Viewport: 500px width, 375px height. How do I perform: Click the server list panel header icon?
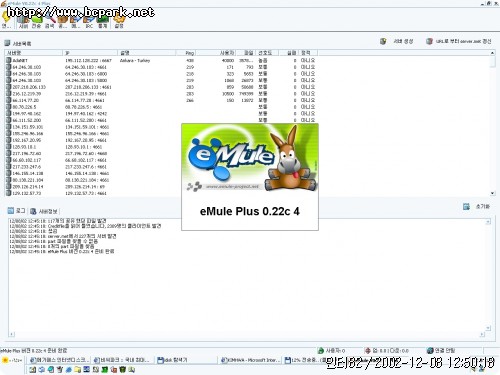point(7,43)
